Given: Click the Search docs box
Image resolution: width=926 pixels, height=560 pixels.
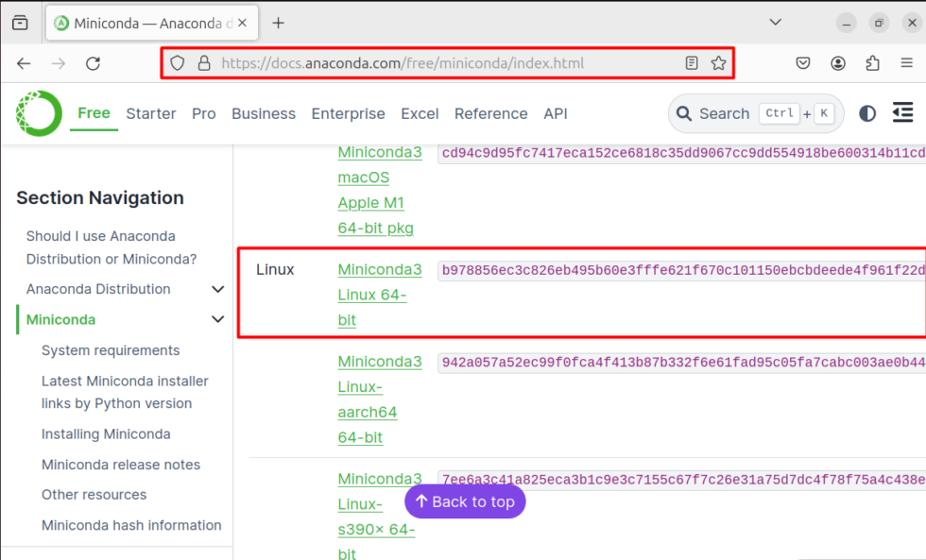Looking at the screenshot, I should pos(755,113).
